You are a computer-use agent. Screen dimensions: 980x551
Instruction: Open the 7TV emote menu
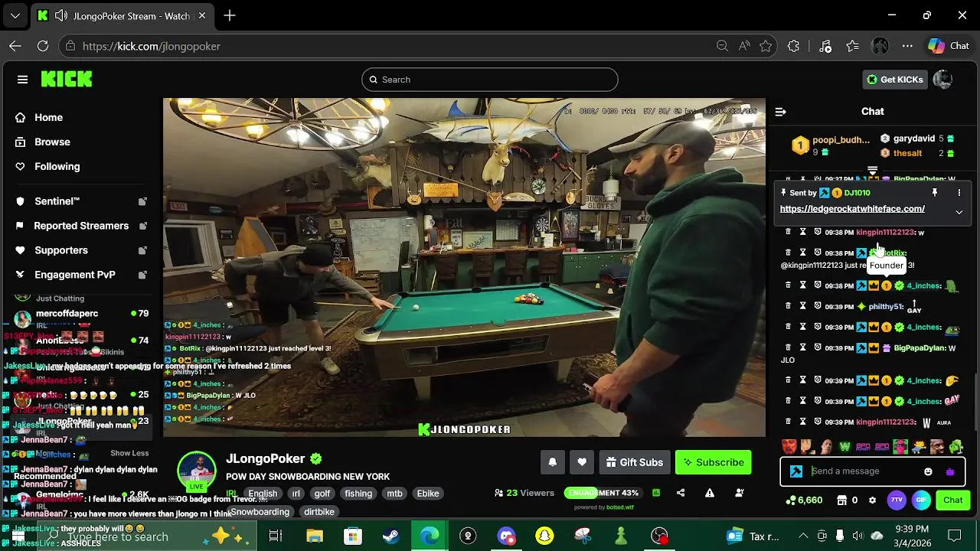point(897,500)
